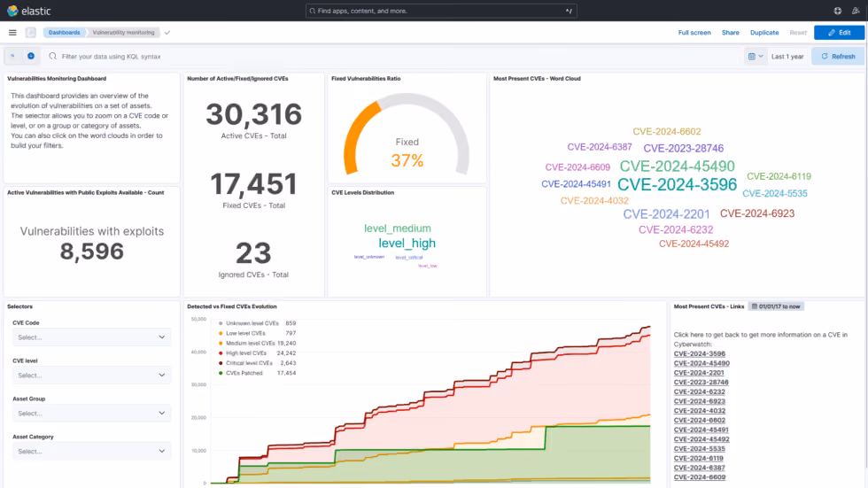Click the Reset button
The height and width of the screenshot is (488, 868).
(x=798, y=33)
